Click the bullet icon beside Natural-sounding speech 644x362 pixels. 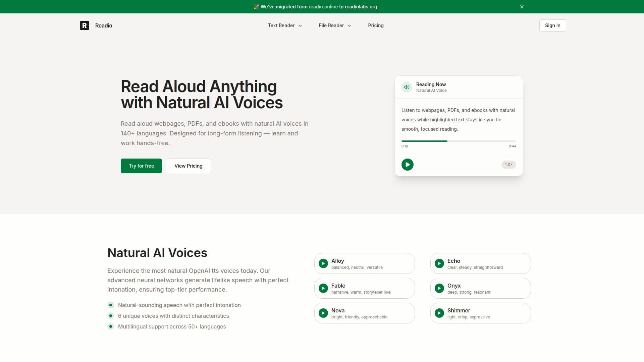pyautogui.click(x=111, y=305)
